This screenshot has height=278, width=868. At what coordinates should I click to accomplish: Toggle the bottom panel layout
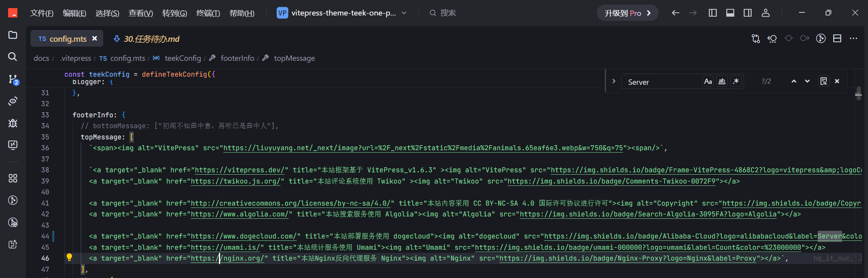[730, 13]
